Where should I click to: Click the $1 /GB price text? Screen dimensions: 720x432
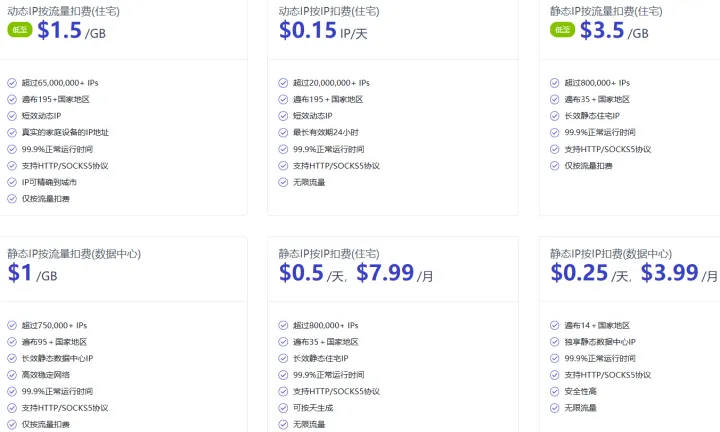click(x=32, y=273)
